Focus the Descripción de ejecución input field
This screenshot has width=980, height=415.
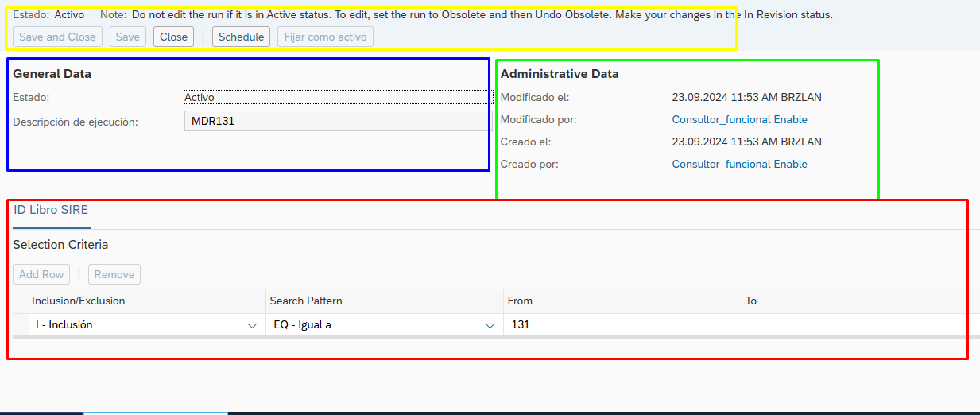coord(337,122)
